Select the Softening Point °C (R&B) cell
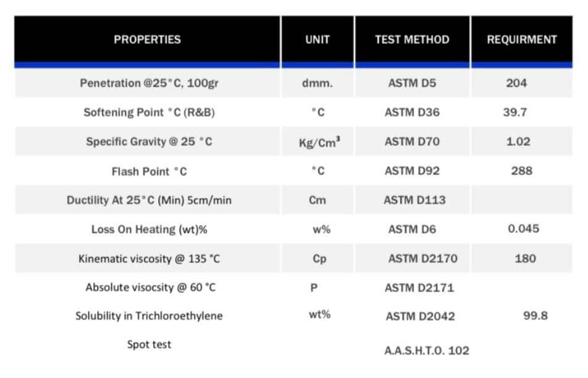Screen dimensions: 588x378 (x=149, y=112)
